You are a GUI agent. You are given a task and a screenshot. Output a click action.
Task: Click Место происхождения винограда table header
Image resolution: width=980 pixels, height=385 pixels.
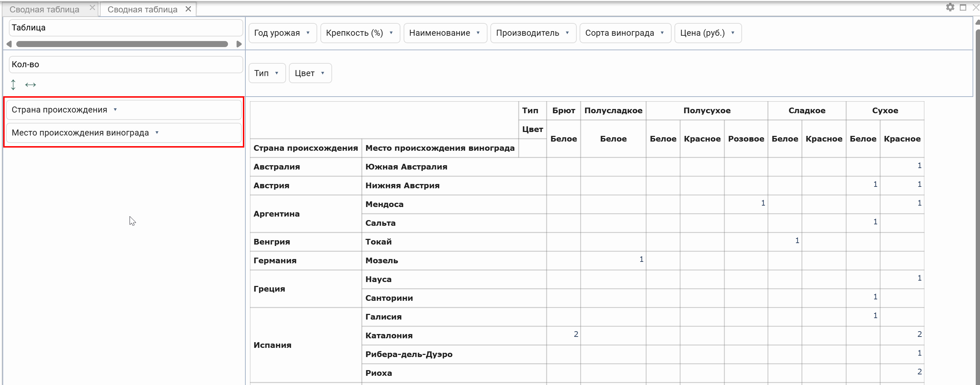[440, 148]
